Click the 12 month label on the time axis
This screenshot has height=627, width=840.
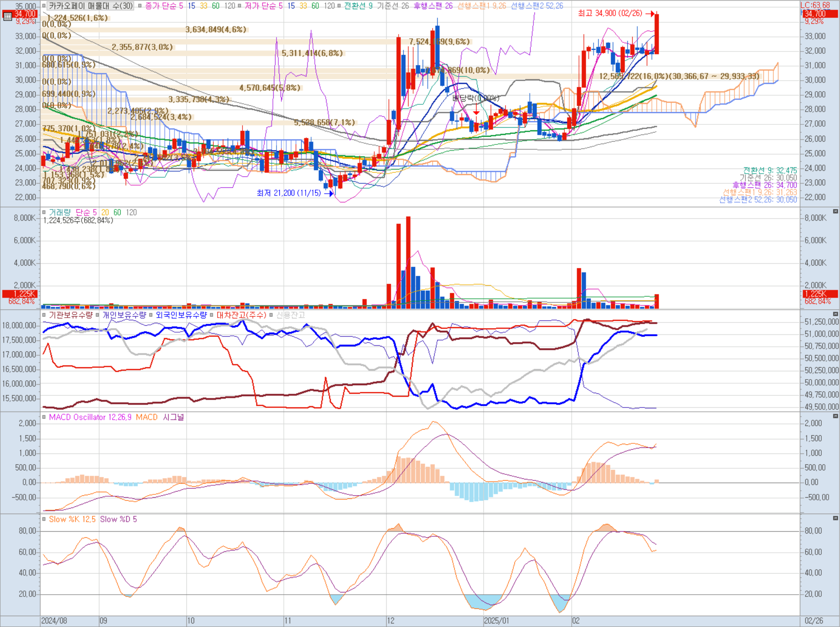391,621
